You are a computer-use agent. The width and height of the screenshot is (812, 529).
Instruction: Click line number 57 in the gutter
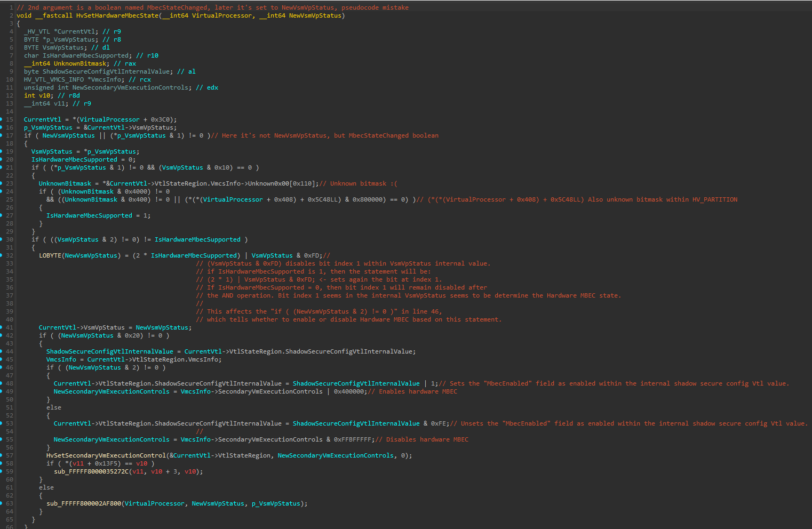click(x=10, y=455)
